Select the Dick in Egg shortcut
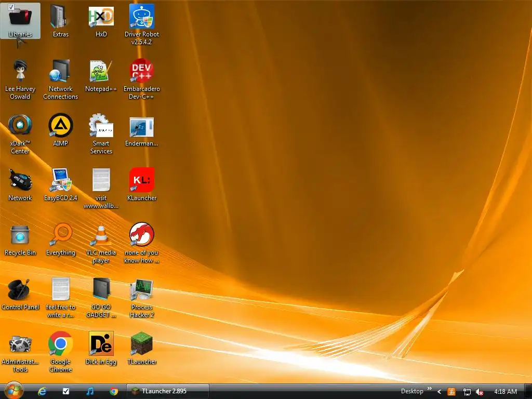The image size is (532, 399). [101, 349]
